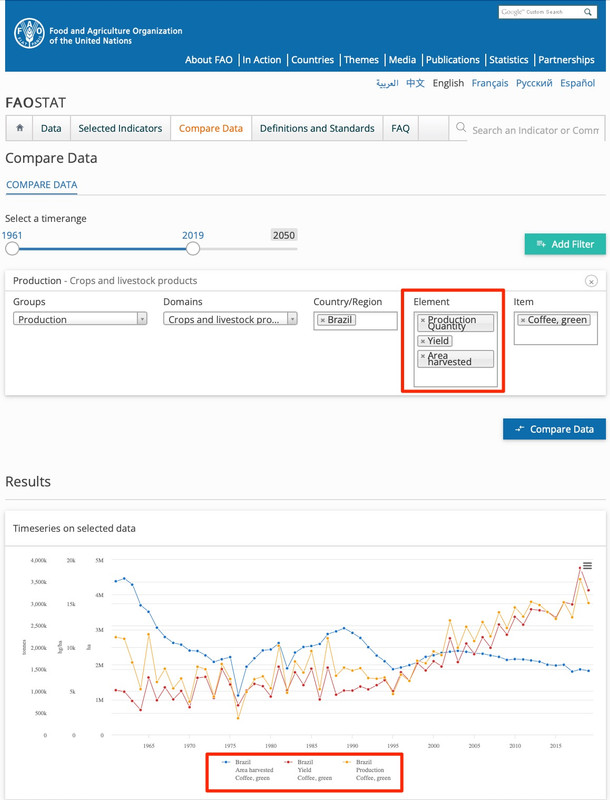This screenshot has width=610, height=800.
Task: Open the chart hamburger context menu
Action: pyautogui.click(x=588, y=566)
